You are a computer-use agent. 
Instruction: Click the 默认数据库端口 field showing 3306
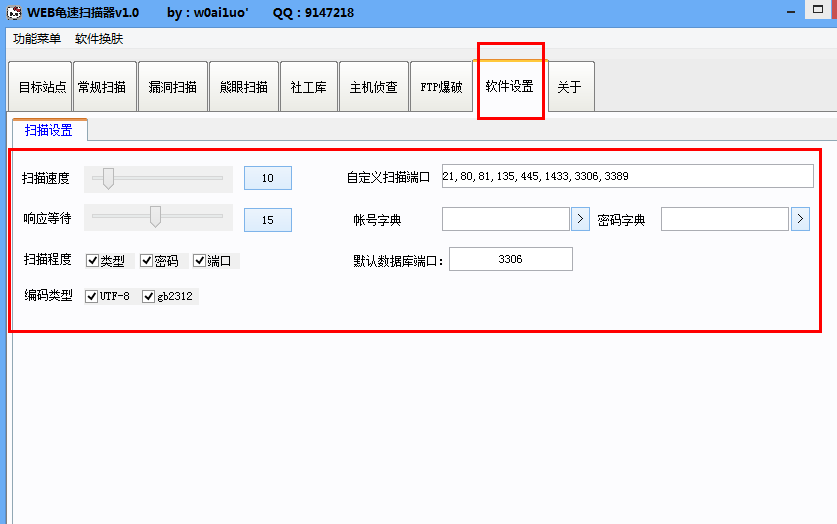(511, 259)
